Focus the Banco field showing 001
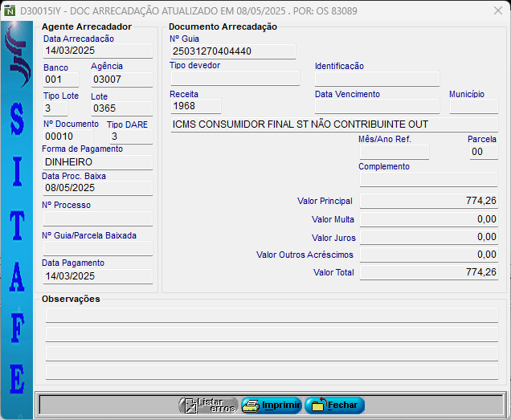Image resolution: width=511 pixels, height=420 pixels. coord(61,80)
